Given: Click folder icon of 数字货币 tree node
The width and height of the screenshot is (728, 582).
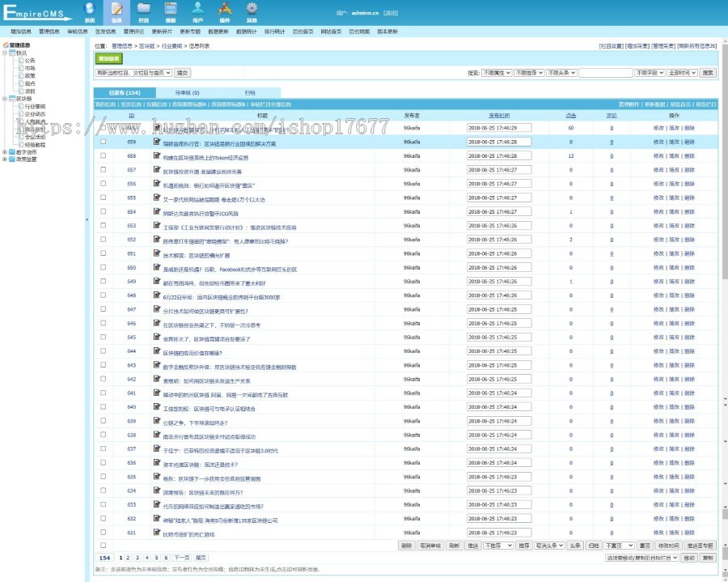Looking at the screenshot, I should click(x=12, y=152).
